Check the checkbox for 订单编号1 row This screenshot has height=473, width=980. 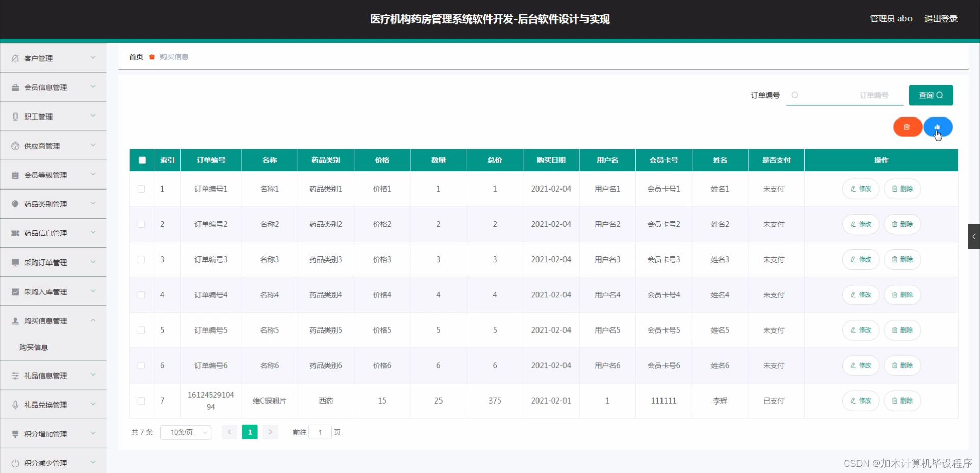coord(141,189)
